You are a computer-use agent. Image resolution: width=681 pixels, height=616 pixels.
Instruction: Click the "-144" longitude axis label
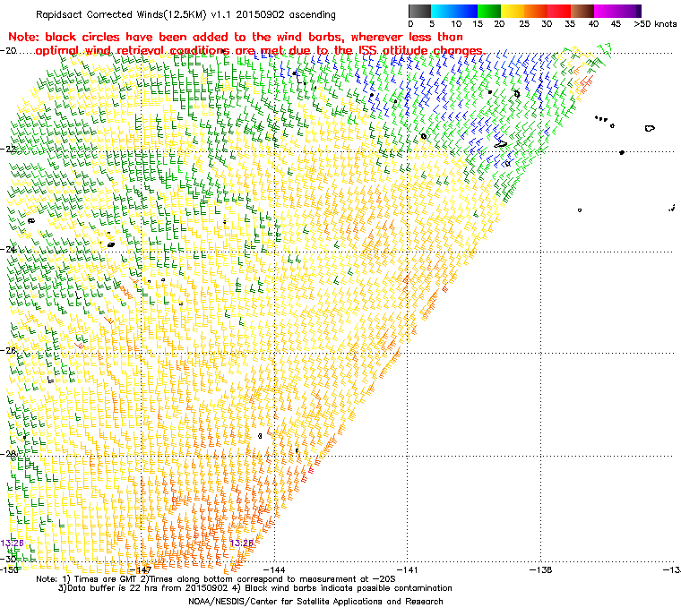coord(274,569)
